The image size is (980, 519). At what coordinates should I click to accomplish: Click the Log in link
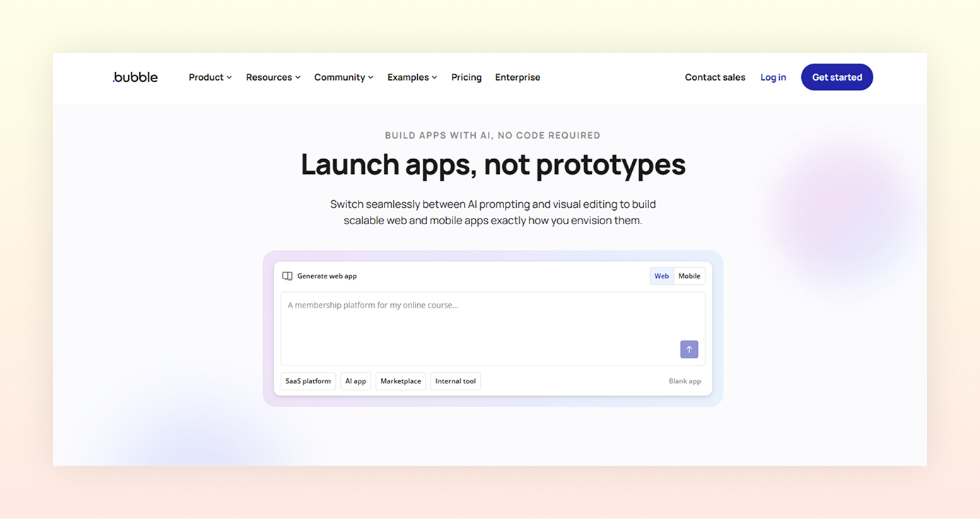(x=773, y=77)
